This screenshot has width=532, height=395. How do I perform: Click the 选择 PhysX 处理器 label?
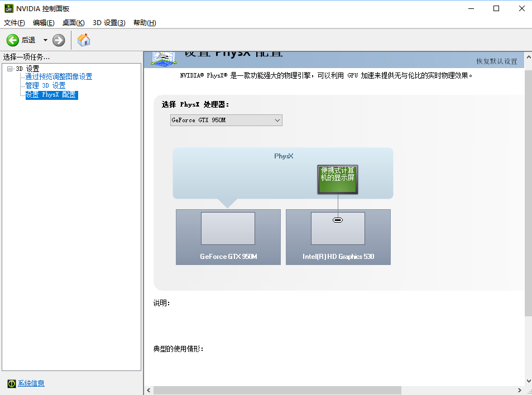[x=195, y=104]
